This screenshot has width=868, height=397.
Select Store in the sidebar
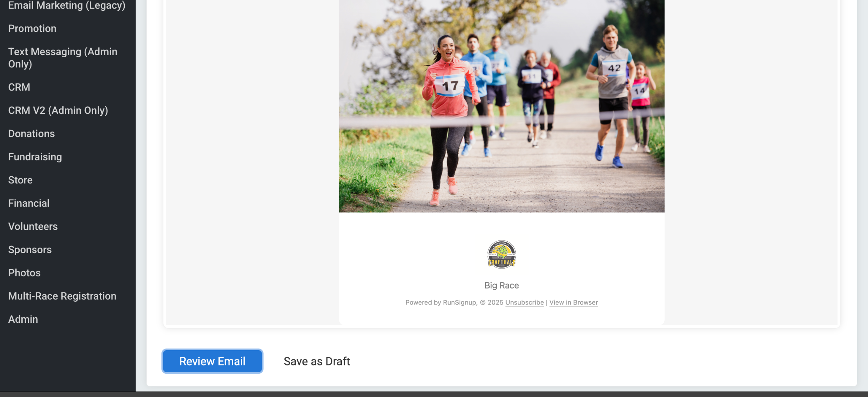click(20, 180)
